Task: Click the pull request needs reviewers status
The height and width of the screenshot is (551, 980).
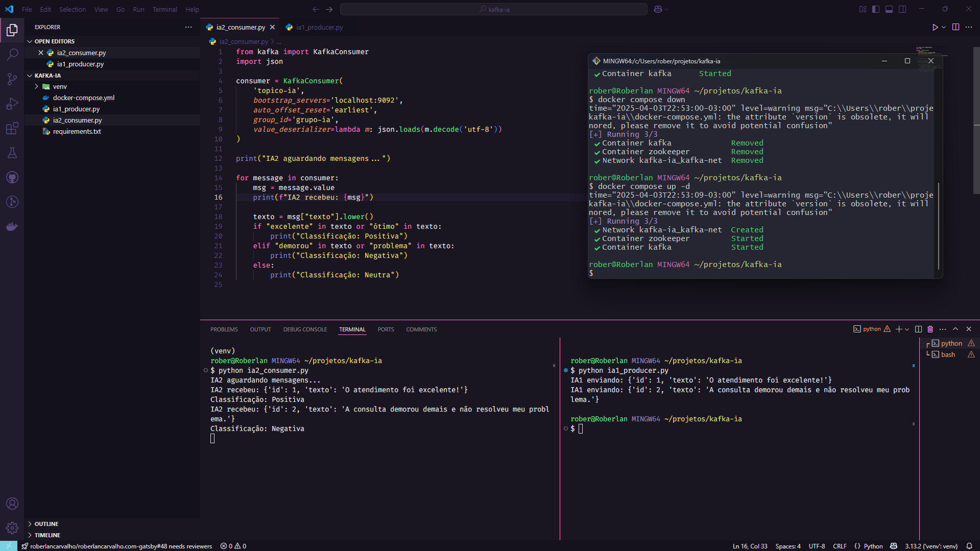Action: click(x=117, y=546)
